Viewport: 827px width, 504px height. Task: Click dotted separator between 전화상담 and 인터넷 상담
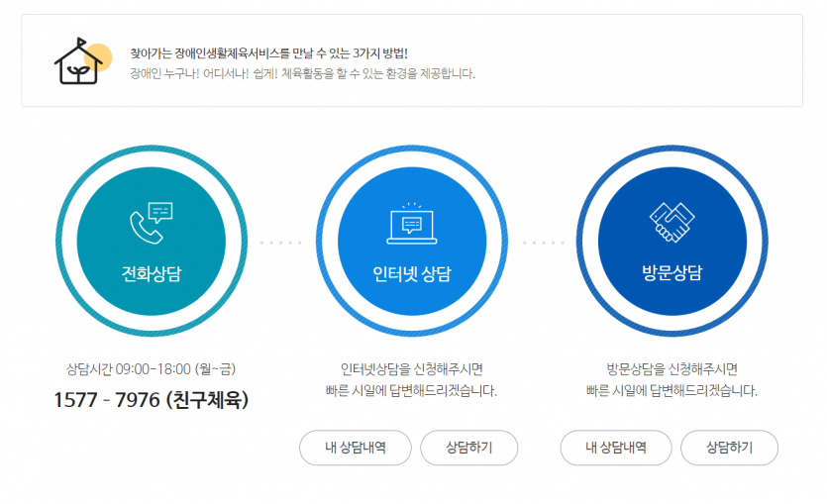coord(281,243)
